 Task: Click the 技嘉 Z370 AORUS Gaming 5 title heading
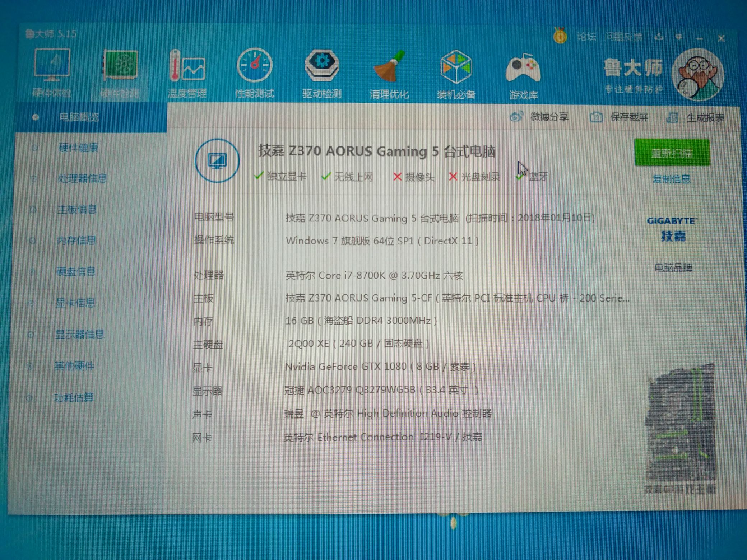click(377, 151)
